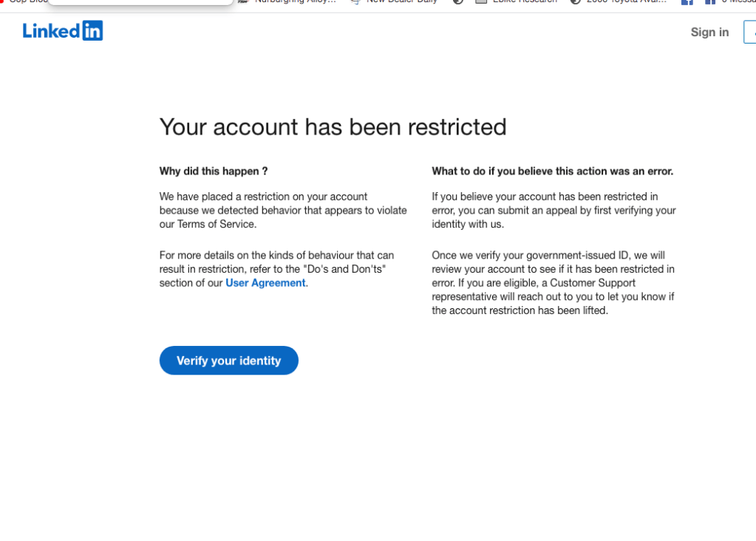Click the Sign in link
756x541 pixels.
[709, 32]
